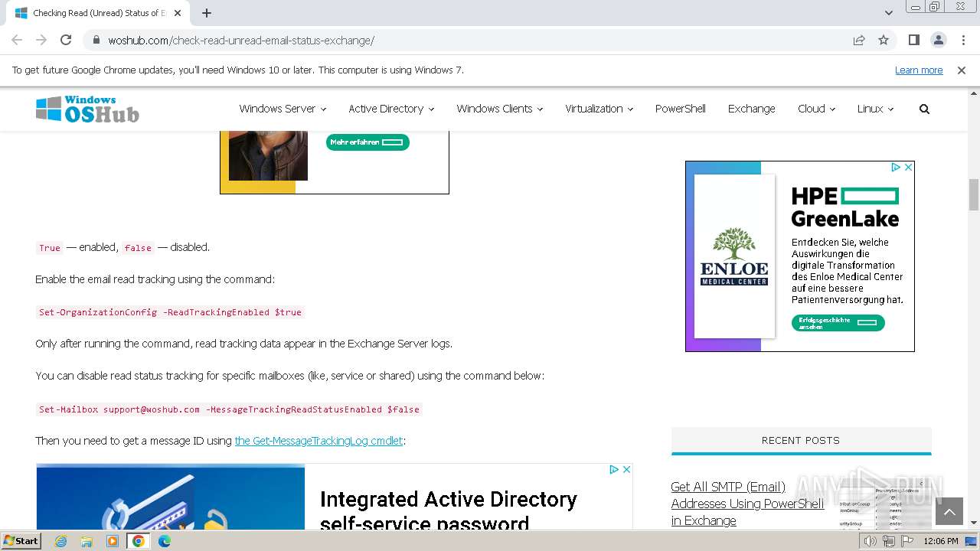Open the Chrome side panel icon
This screenshot has height=551, width=980.
(x=913, y=40)
